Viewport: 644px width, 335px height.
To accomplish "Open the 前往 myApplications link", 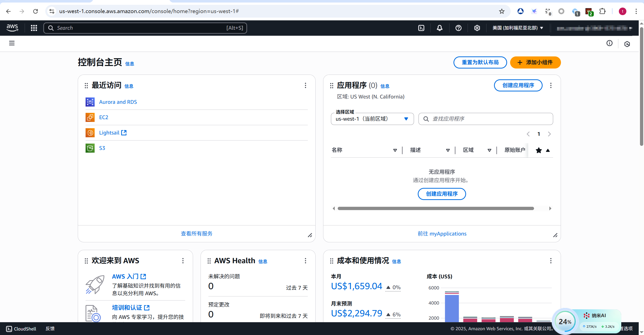I will tap(442, 234).
